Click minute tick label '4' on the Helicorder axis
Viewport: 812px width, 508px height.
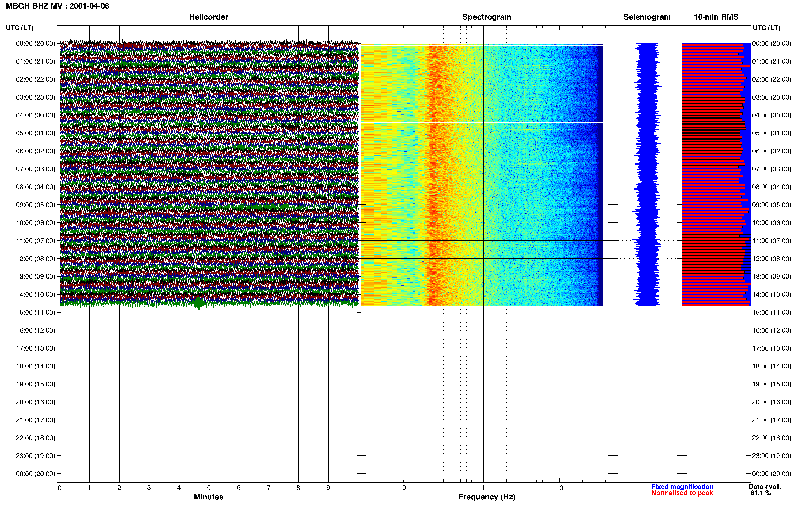pos(179,487)
